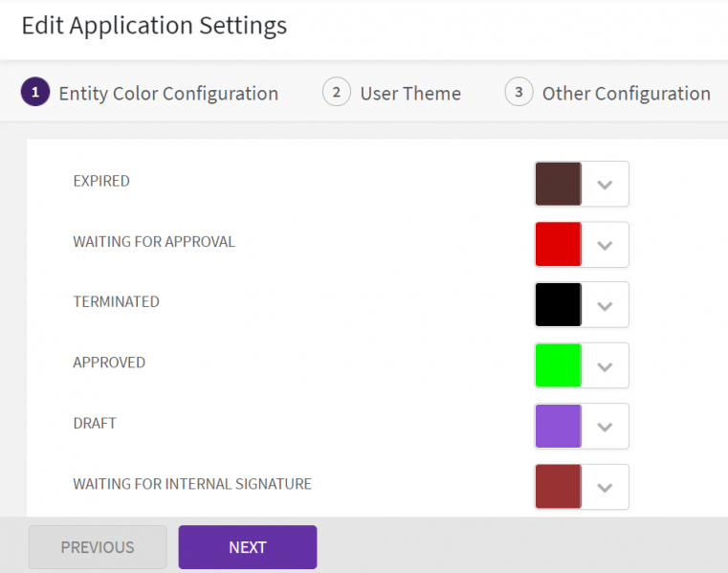Screen dimensions: 728x573
Task: Open the WAITING FOR APPROVAL color dropdown
Action: coord(605,245)
